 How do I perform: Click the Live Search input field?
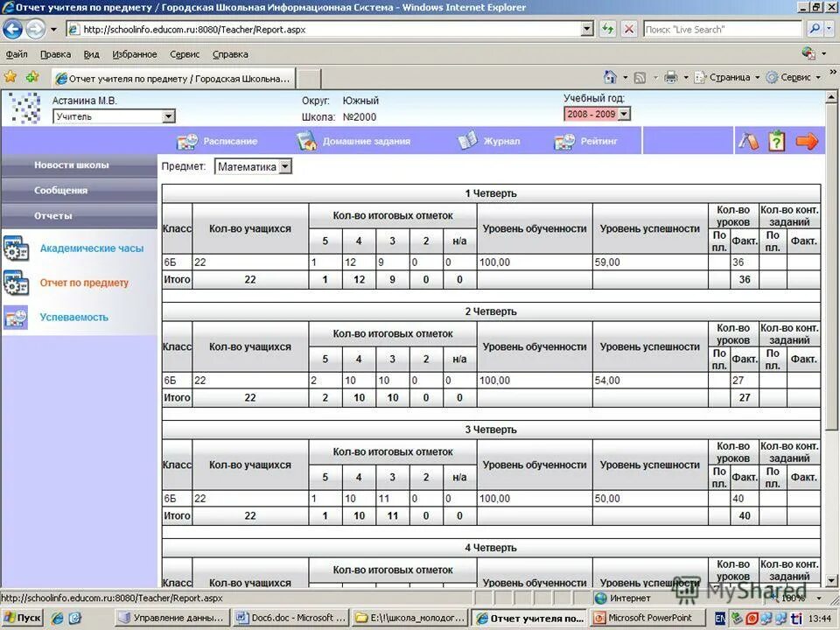coord(722,30)
